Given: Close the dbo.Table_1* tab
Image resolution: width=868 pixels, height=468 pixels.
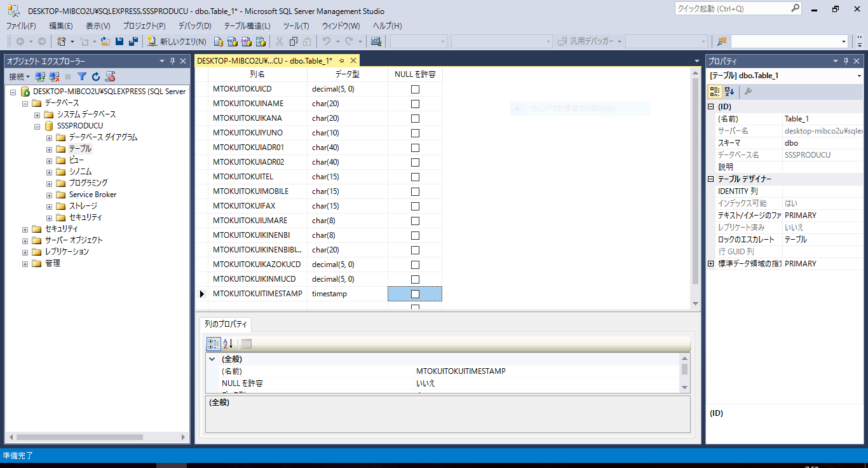Looking at the screenshot, I should click(x=353, y=60).
